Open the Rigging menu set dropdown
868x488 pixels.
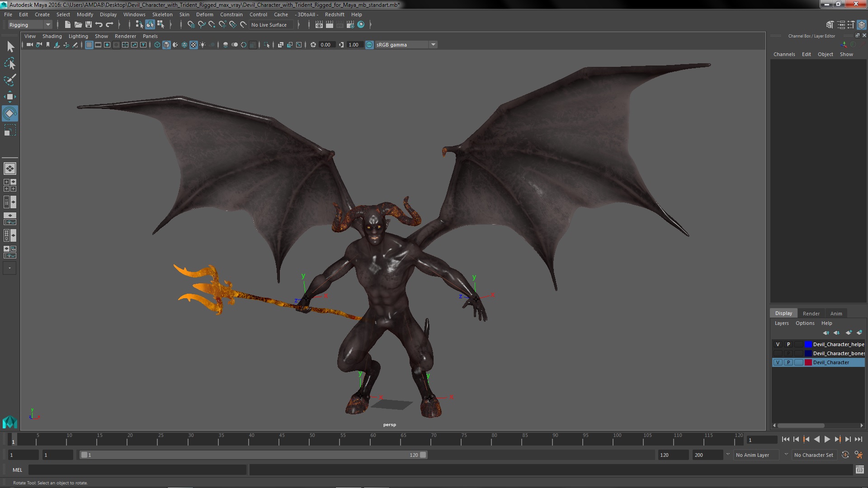30,25
